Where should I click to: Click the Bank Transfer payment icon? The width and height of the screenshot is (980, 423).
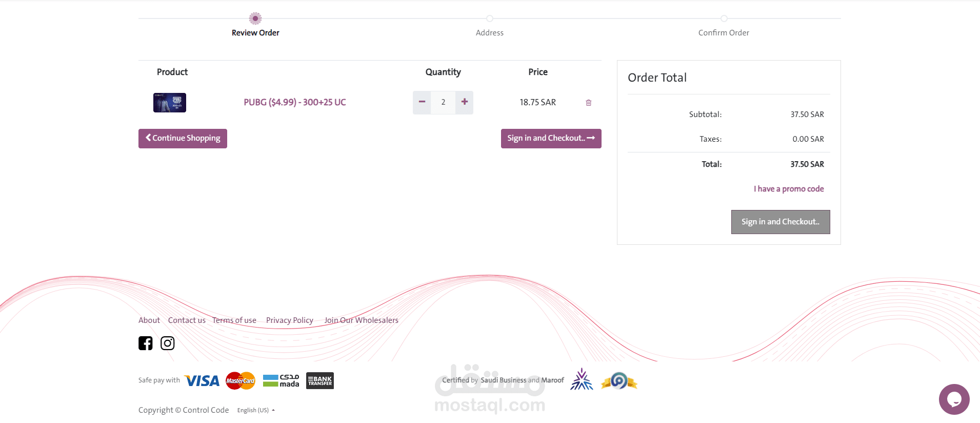coord(320,381)
